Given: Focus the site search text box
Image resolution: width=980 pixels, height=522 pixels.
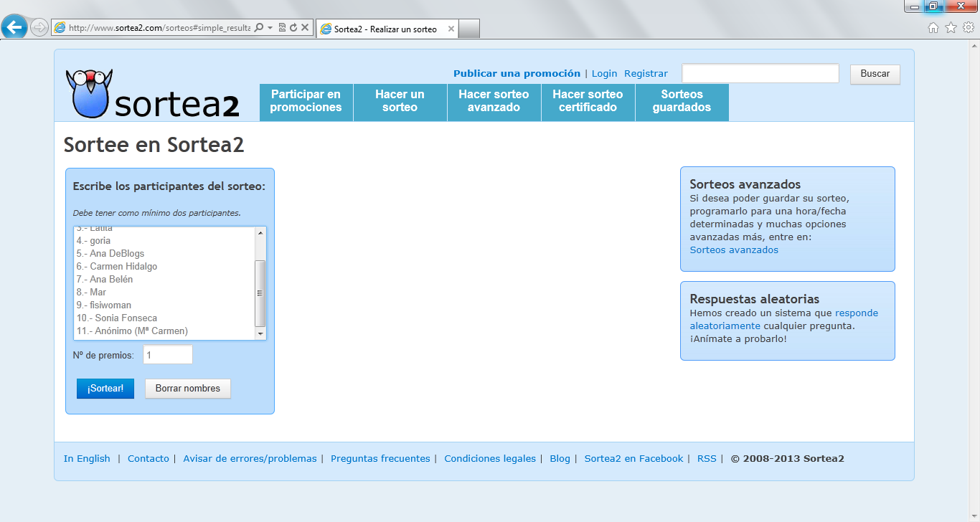Looking at the screenshot, I should [x=760, y=73].
